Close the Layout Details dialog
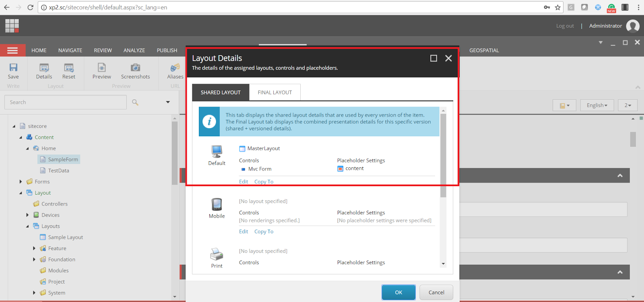Screen dimensions: 644x302 [x=448, y=58]
